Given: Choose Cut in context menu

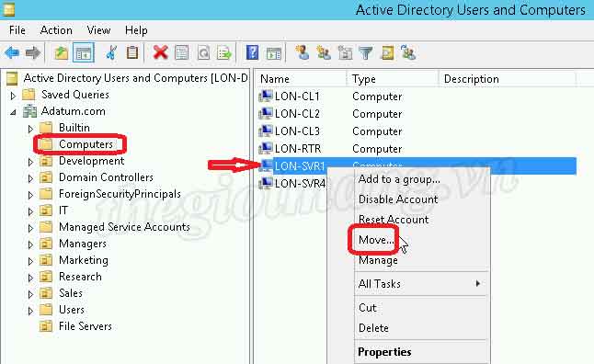Looking at the screenshot, I should pos(368,308).
